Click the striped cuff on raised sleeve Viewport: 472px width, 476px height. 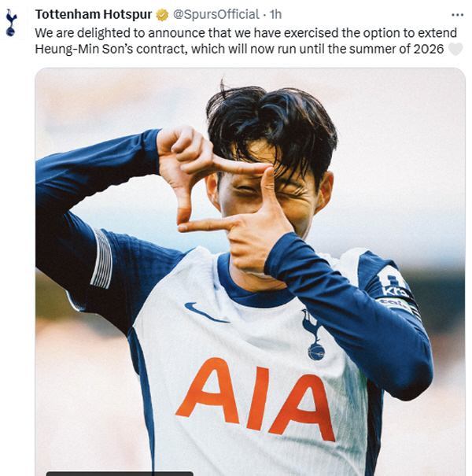[x=101, y=259]
